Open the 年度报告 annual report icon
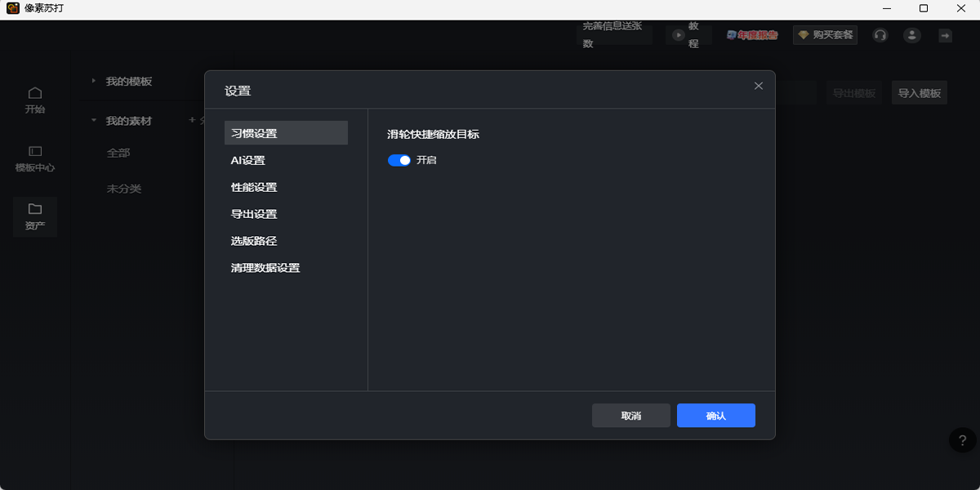980x490 pixels. [751, 34]
